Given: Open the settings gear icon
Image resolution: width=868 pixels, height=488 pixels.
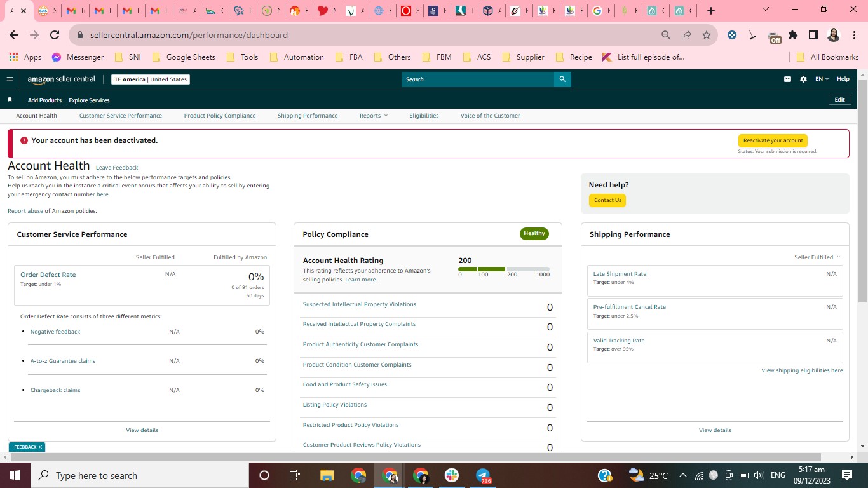Looking at the screenshot, I should tap(803, 79).
